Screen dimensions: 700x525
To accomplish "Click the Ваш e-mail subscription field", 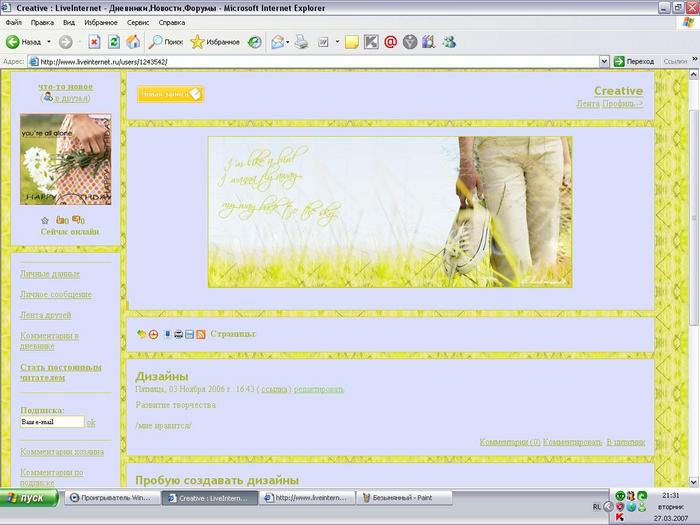I will [x=52, y=422].
